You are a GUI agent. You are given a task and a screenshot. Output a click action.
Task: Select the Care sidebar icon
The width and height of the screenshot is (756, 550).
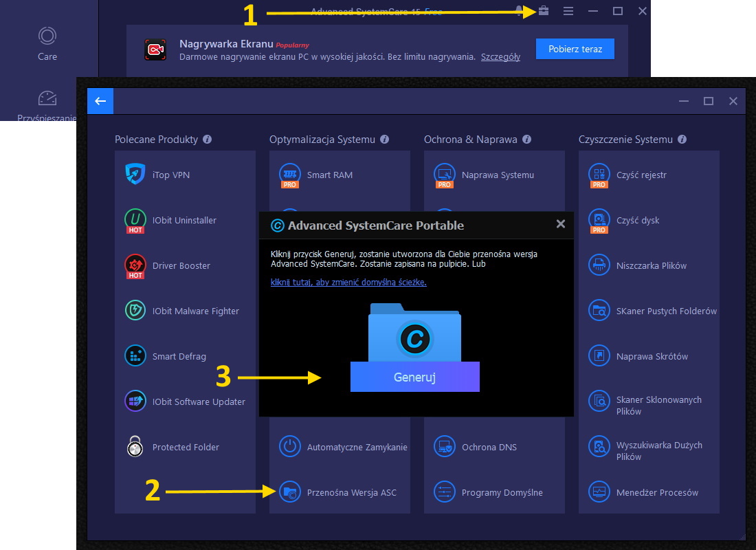coord(47,36)
